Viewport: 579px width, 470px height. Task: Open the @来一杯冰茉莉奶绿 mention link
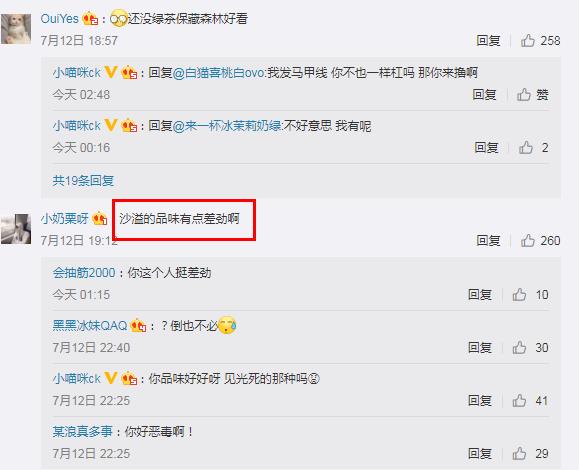[227, 126]
